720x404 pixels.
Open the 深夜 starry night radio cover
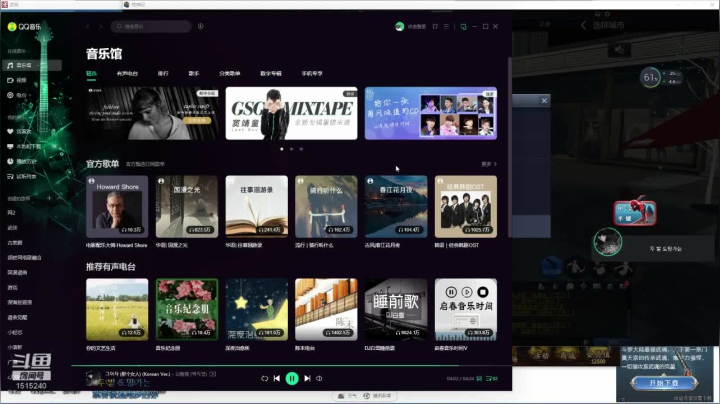point(257,309)
